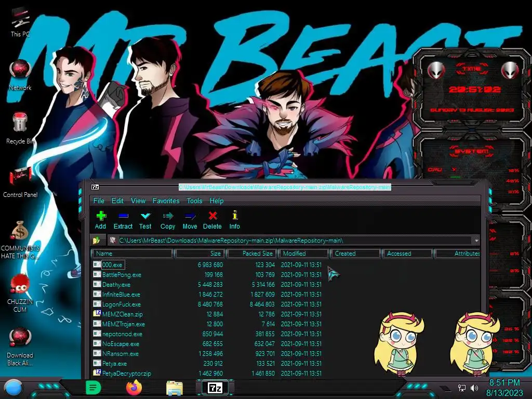Select InfiniteBlue.exe in the archive
532x399 pixels.
point(207,295)
